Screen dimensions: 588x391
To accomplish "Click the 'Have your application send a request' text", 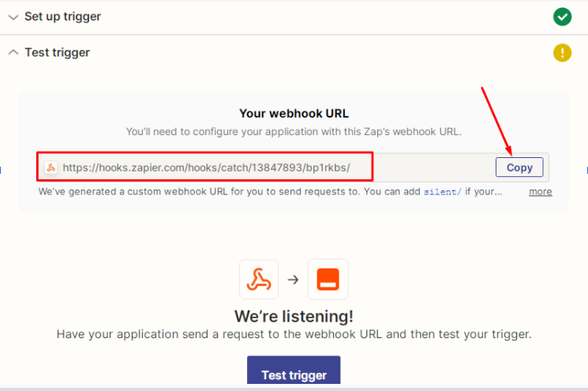I will [x=294, y=334].
